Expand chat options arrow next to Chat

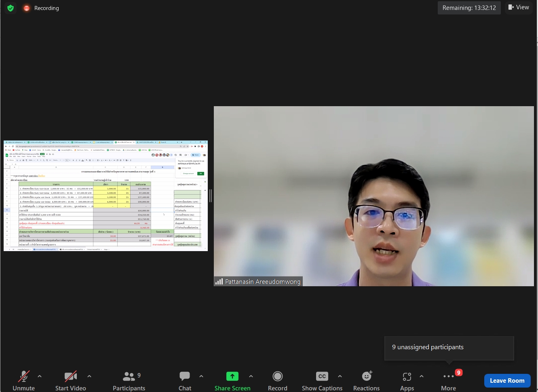tap(201, 376)
